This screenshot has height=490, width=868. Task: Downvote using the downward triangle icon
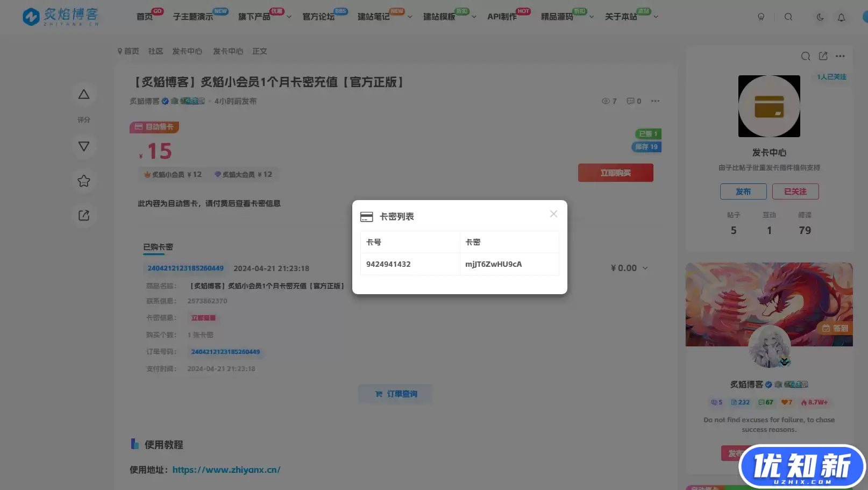pos(84,146)
